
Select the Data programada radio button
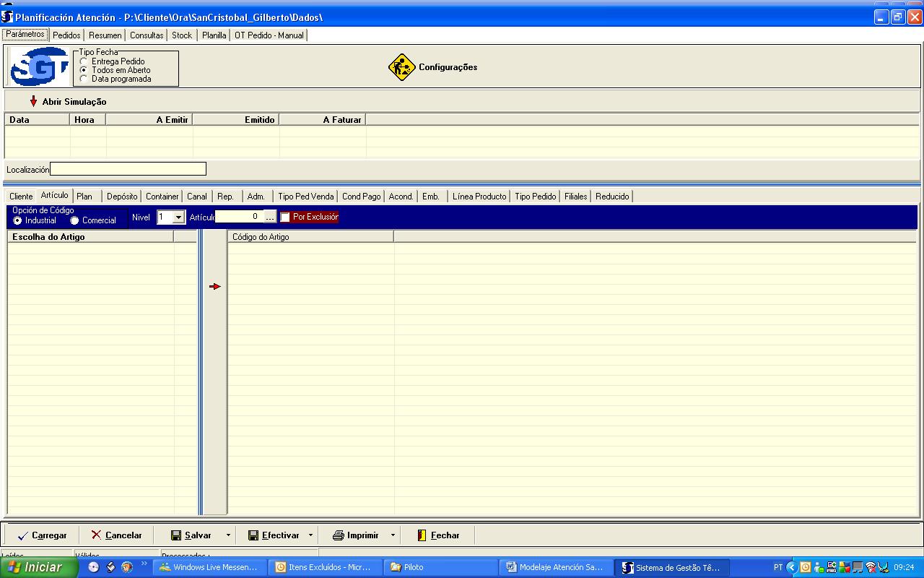(x=84, y=79)
